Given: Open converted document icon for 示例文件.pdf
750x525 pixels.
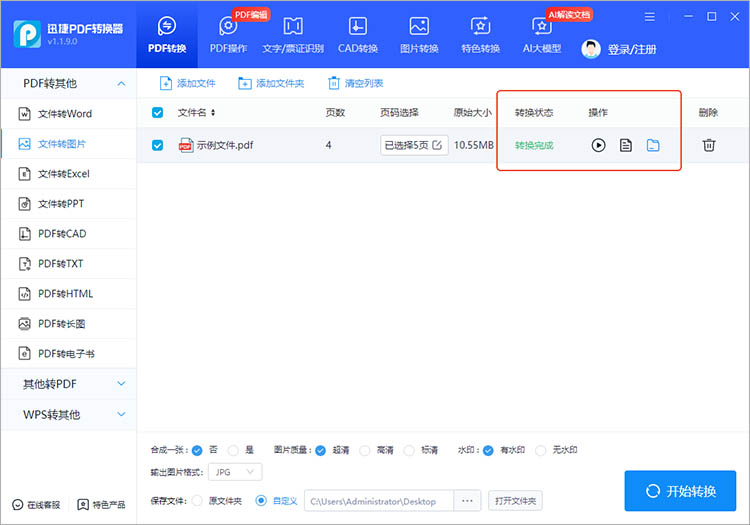Looking at the screenshot, I should click(x=626, y=145).
